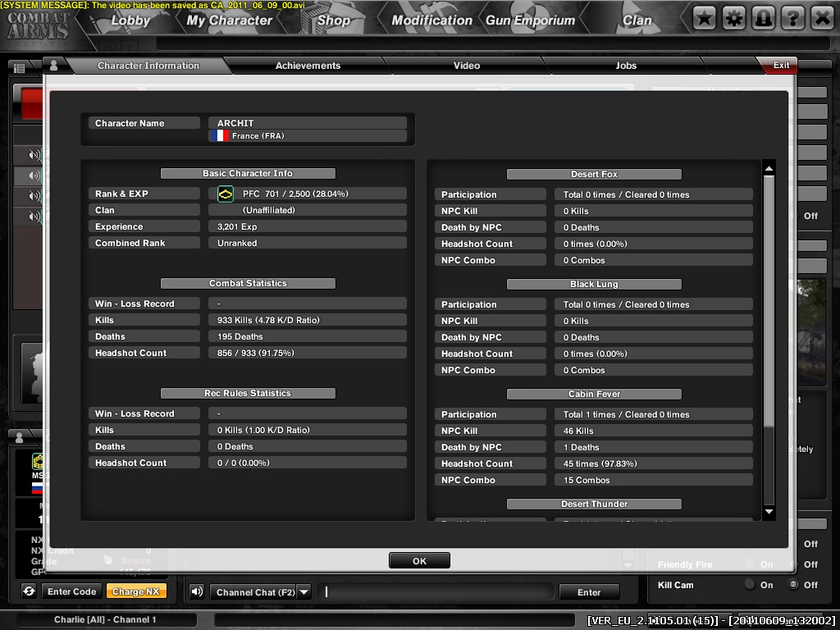The image size is (840, 630).
Task: Toggle the first speaker icon in player list
Action: 34,155
